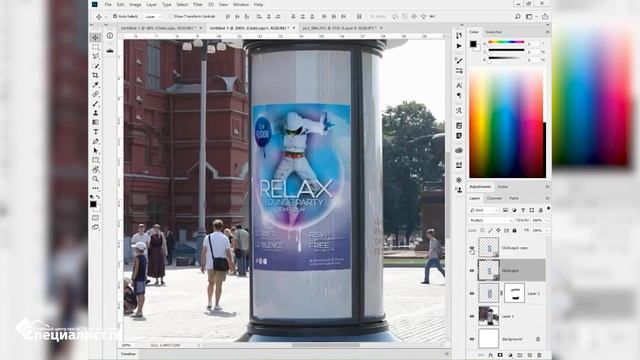Viewport: 640px width, 360px height.
Task: Open the Filter menu
Action: (198, 4)
